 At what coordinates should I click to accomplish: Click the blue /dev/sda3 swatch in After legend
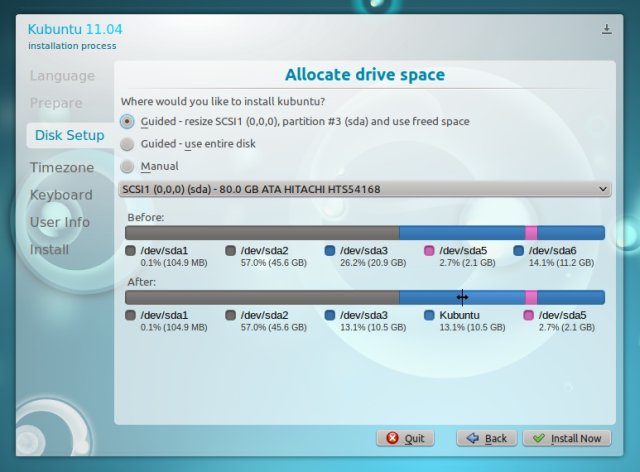point(329,315)
